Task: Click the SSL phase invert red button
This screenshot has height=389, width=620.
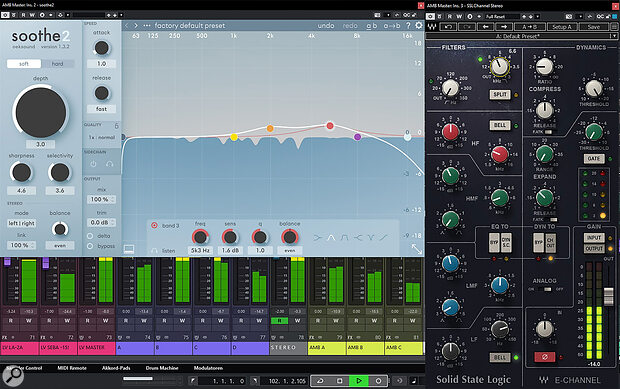Action: click(544, 357)
